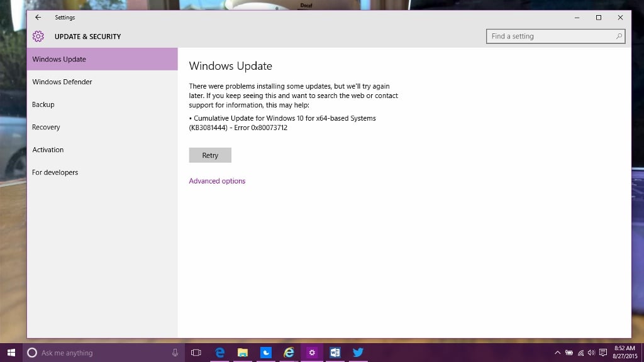Select Windows Update in the sidebar
644x362 pixels.
103,59
